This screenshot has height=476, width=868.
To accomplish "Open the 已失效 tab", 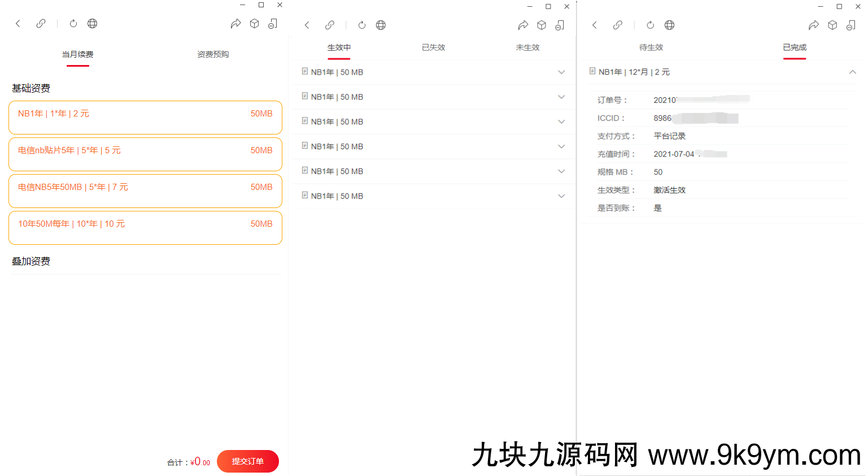I will 434,48.
